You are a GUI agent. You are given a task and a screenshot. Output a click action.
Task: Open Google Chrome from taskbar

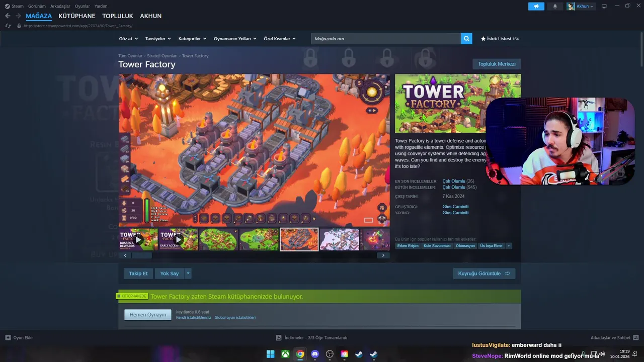click(x=300, y=354)
